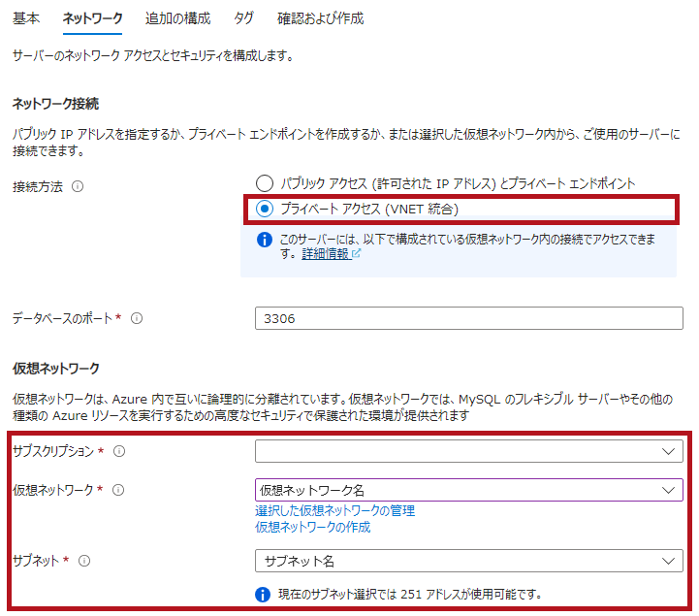699x616 pixels.
Task: Click the info icon next to 接続方法
Action: pyautogui.click(x=78, y=186)
